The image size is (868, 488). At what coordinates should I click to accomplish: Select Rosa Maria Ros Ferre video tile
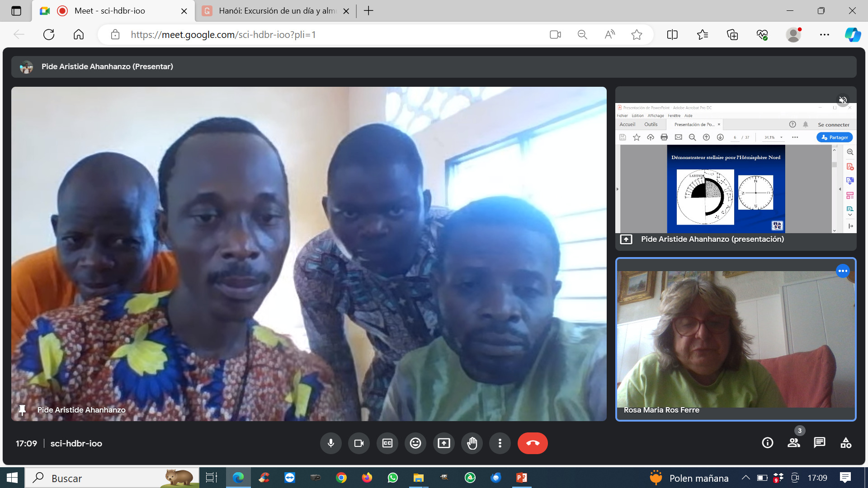[x=736, y=339]
